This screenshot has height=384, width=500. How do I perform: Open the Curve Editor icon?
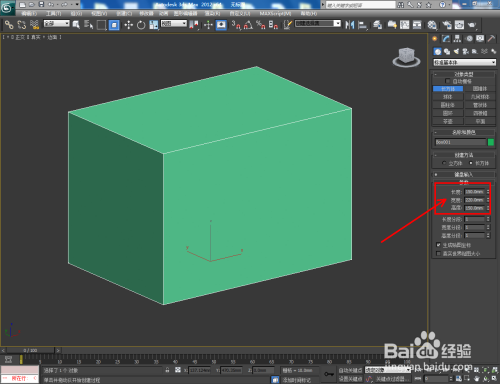click(x=405, y=25)
